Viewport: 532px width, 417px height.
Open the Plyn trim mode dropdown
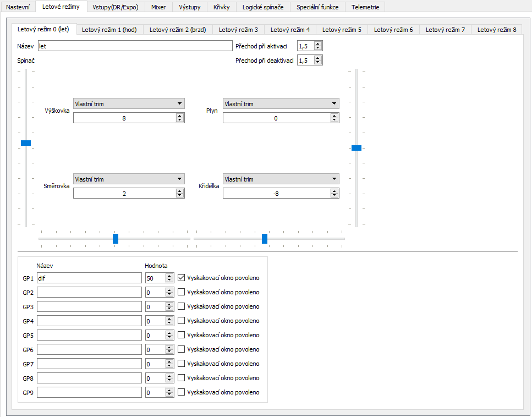coord(281,103)
